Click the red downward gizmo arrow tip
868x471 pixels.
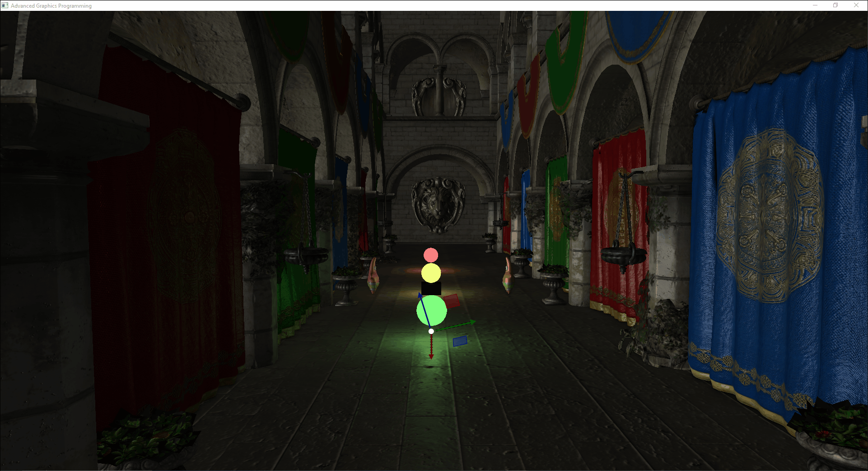coord(431,357)
